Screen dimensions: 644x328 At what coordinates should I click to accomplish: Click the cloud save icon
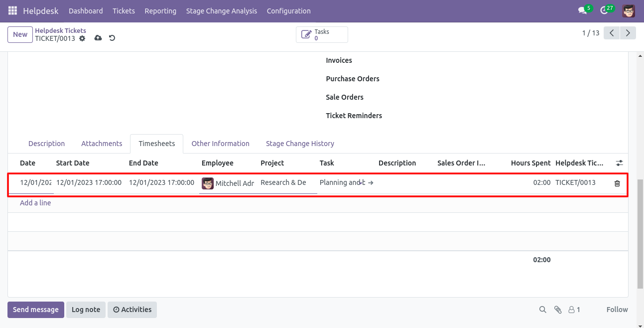point(98,38)
